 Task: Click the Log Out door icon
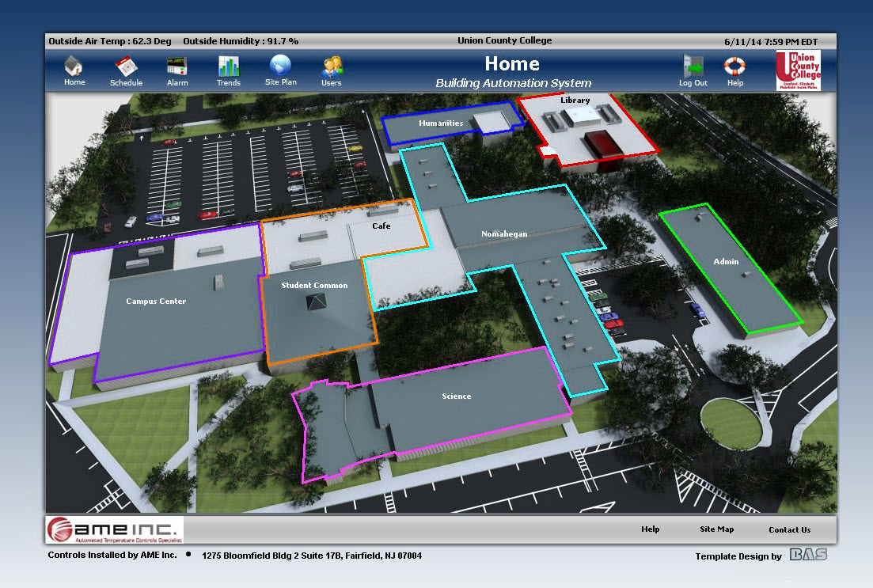click(x=693, y=66)
